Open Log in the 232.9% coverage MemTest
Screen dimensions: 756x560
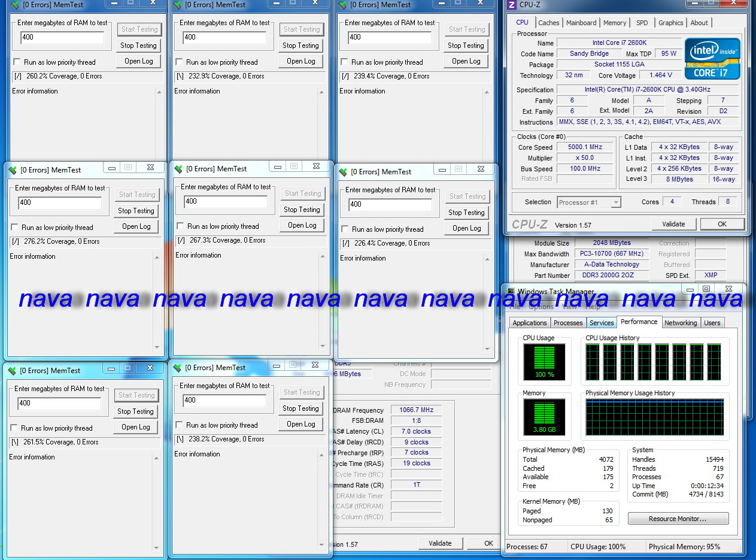tap(300, 61)
